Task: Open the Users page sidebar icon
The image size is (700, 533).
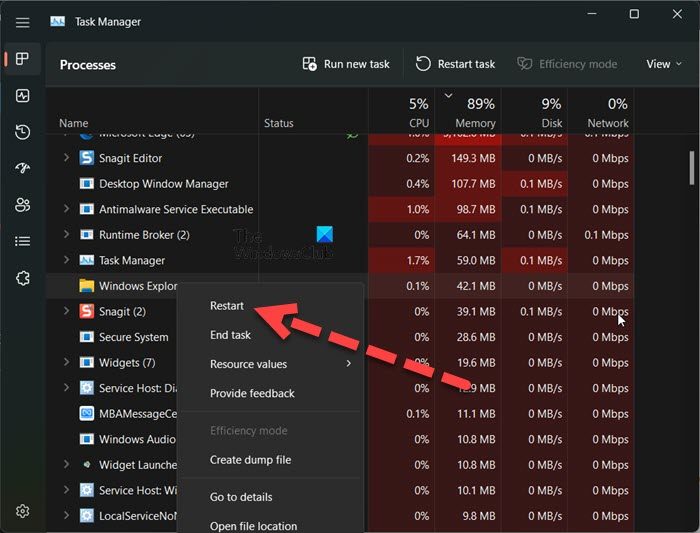Action: pos(22,205)
